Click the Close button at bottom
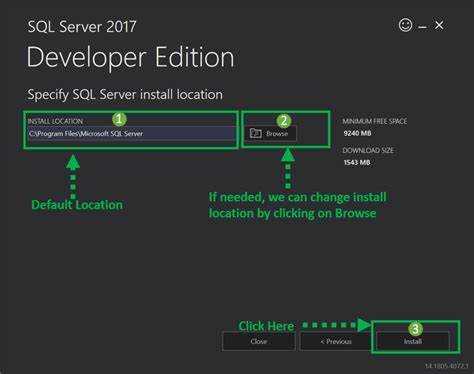The height and width of the screenshot is (374, 474). point(259,341)
